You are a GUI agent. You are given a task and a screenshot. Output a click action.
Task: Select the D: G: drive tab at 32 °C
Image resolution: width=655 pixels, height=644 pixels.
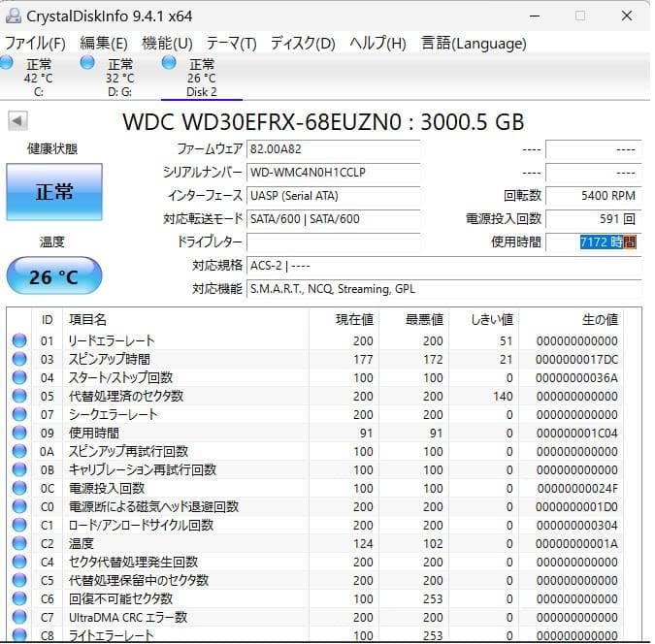pos(120,79)
